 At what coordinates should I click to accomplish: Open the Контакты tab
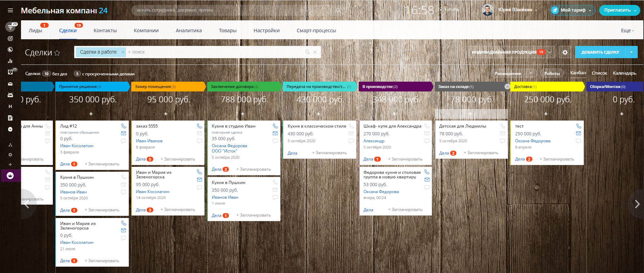[105, 30]
